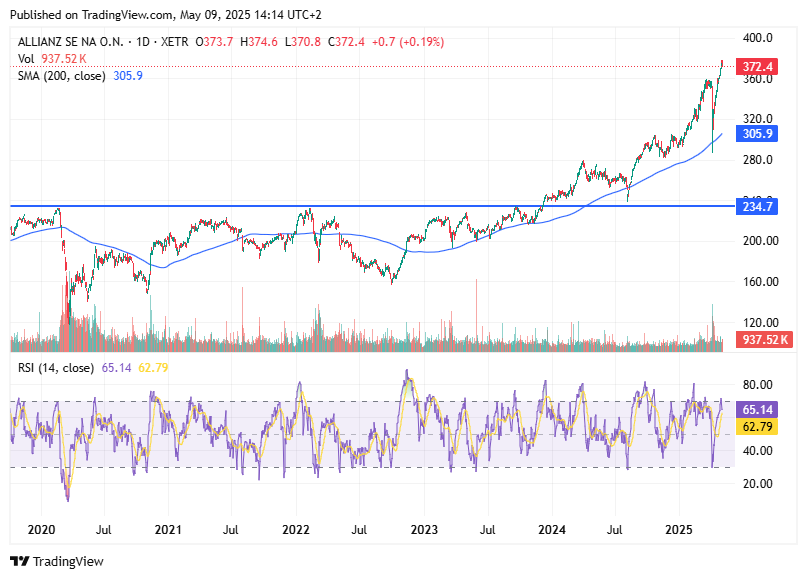The image size is (807, 579).
Task: Click the close value C372.4
Action: (x=346, y=42)
